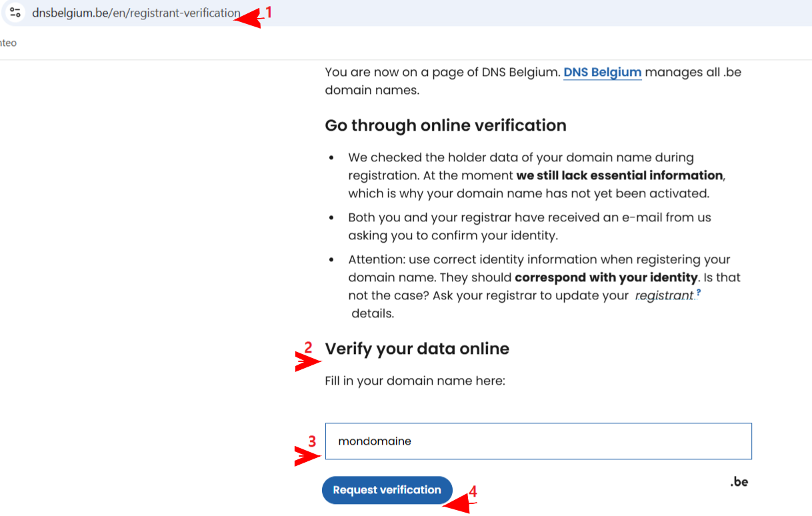The width and height of the screenshot is (812, 516).
Task: Click the Go through online verification heading
Action: (445, 125)
